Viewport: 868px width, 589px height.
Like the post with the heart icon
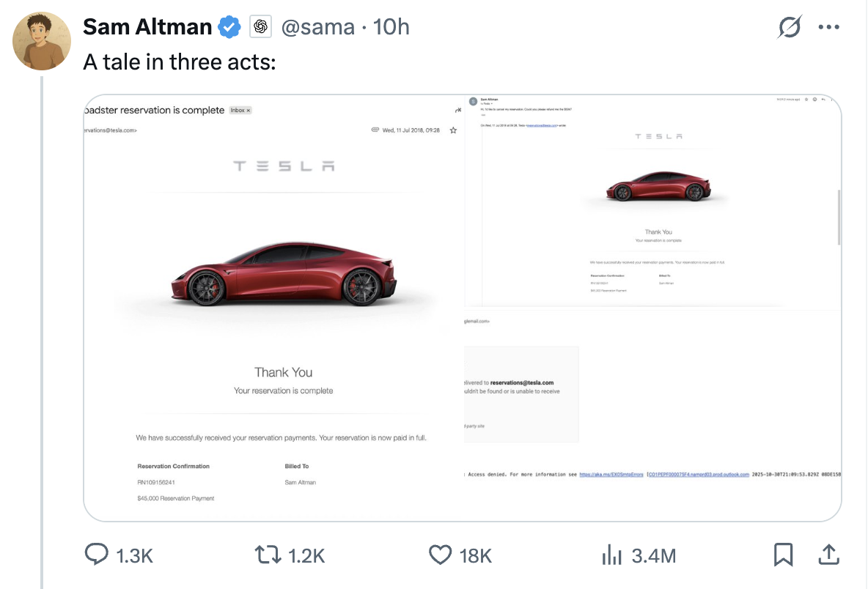[440, 555]
